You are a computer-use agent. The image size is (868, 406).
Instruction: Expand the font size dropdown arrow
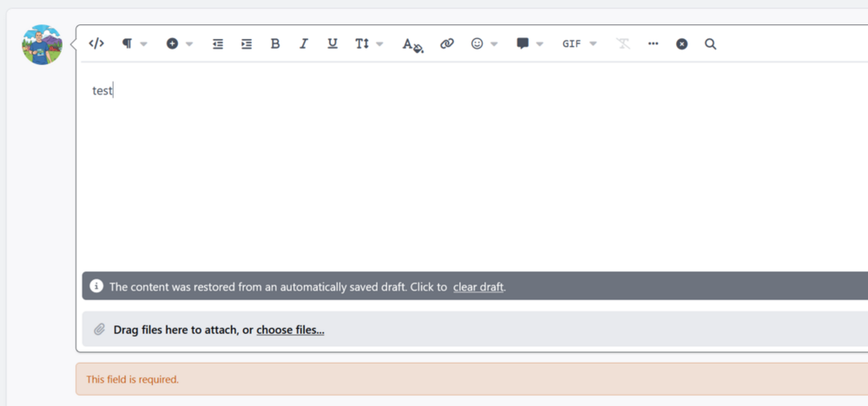[379, 44]
